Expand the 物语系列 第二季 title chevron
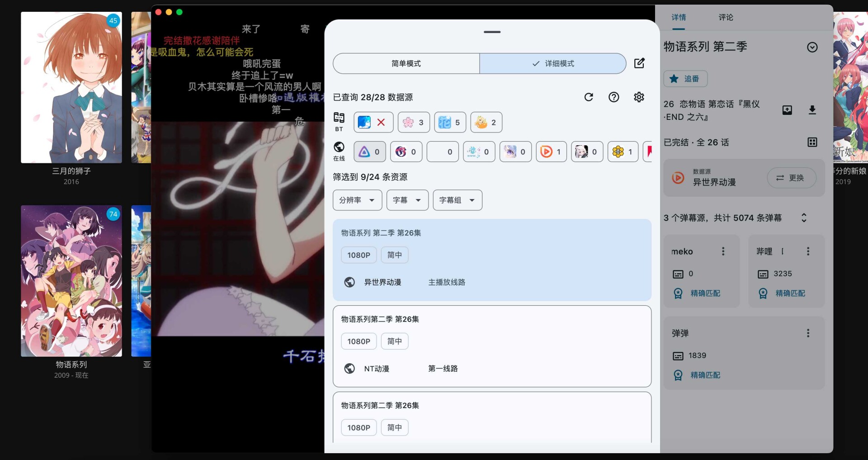This screenshot has width=868, height=460. pyautogui.click(x=812, y=47)
